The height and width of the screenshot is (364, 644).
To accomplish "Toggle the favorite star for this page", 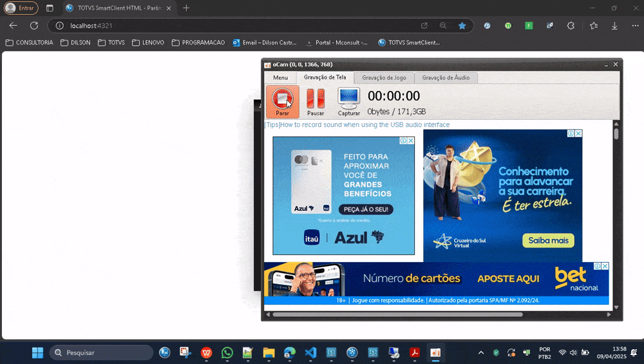I will pyautogui.click(x=462, y=26).
